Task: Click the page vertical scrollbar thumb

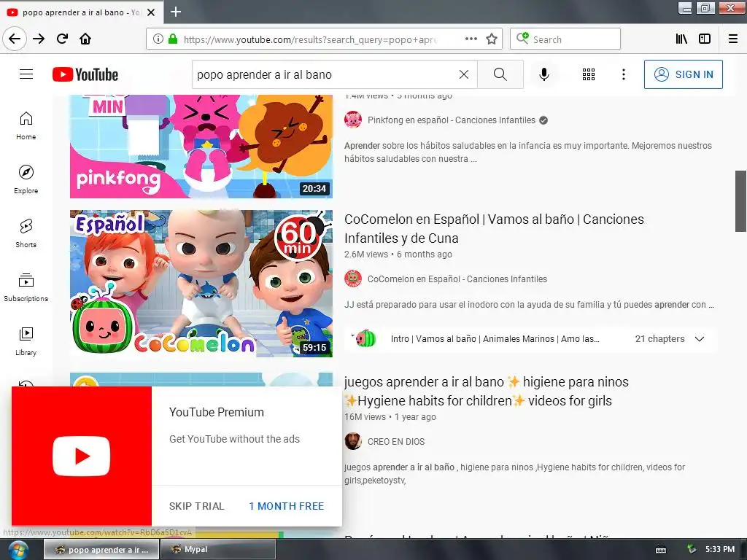Action: click(740, 201)
